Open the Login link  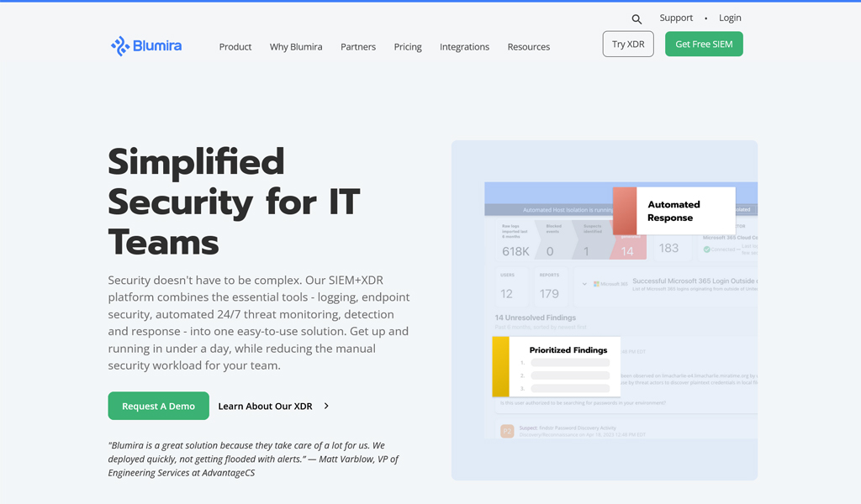(x=730, y=18)
